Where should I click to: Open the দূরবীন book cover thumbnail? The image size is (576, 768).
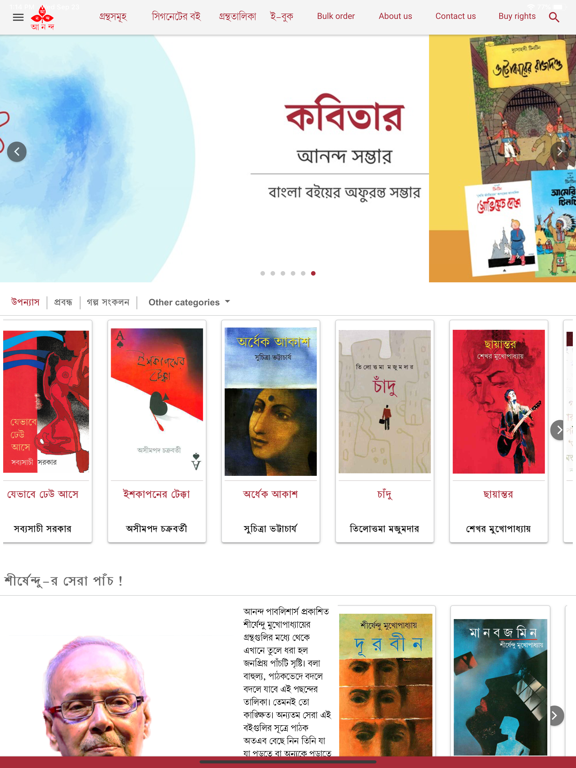[385, 684]
